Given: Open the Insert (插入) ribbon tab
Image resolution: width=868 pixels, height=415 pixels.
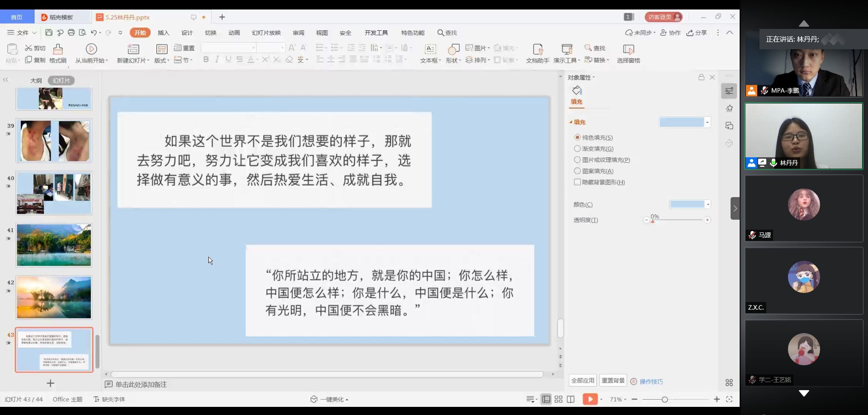Looking at the screenshot, I should [163, 33].
